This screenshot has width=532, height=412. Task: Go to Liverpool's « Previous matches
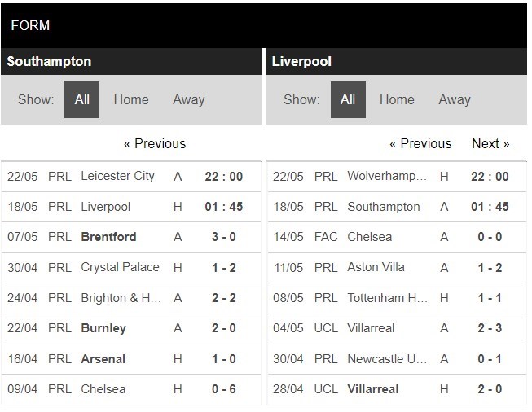(420, 143)
